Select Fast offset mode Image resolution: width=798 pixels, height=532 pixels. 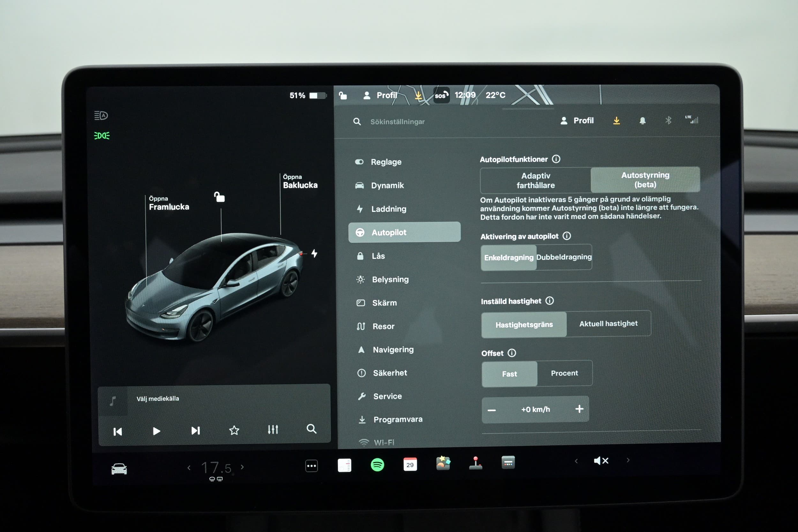click(x=509, y=374)
